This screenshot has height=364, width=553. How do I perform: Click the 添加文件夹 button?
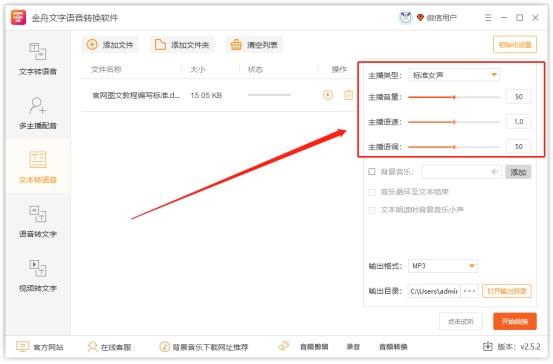click(x=182, y=45)
